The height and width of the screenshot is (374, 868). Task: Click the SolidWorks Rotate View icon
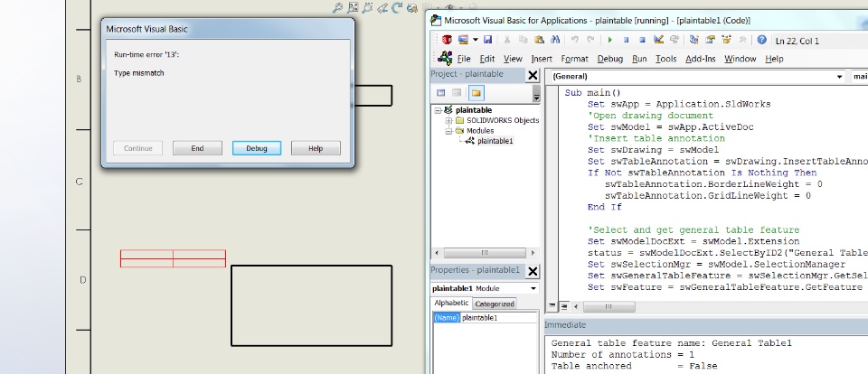(x=397, y=8)
